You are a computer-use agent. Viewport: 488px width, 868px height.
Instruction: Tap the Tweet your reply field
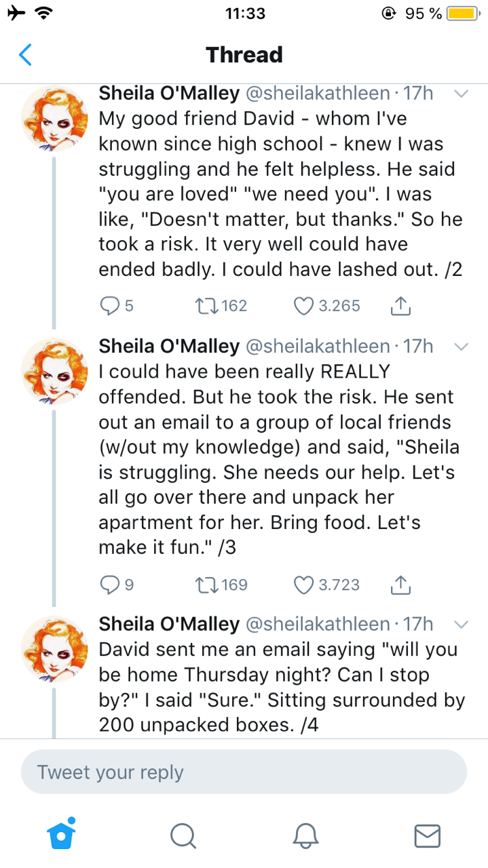click(244, 772)
